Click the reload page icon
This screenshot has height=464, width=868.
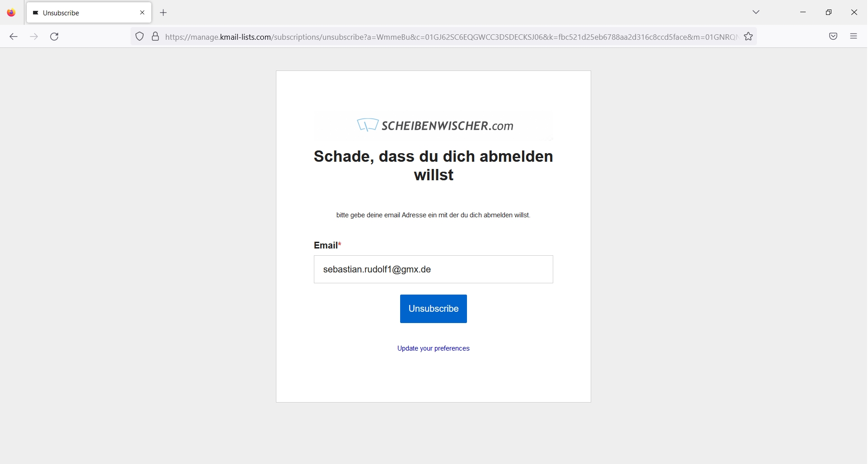tap(54, 37)
